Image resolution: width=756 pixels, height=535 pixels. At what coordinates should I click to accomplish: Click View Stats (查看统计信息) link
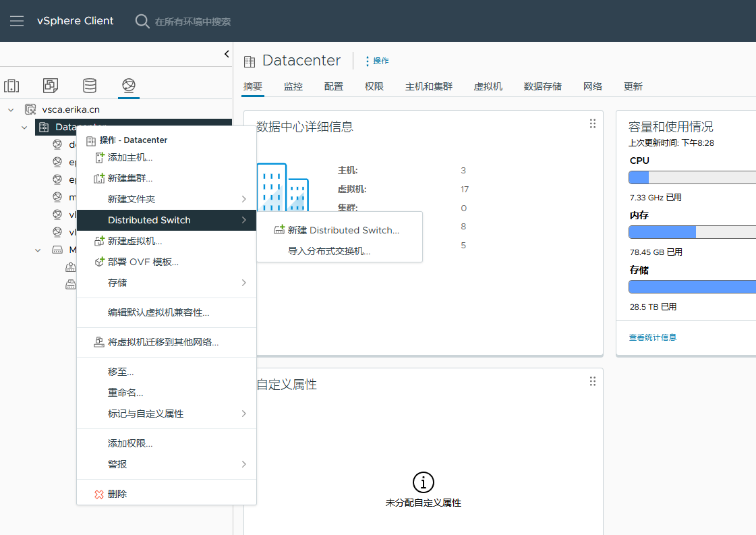coord(652,337)
